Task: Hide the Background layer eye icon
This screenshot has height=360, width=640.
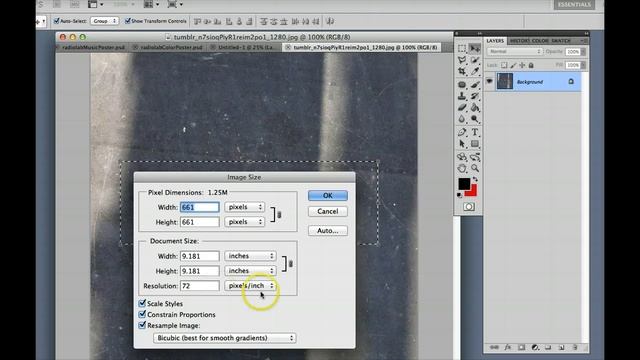Action: (x=489, y=81)
